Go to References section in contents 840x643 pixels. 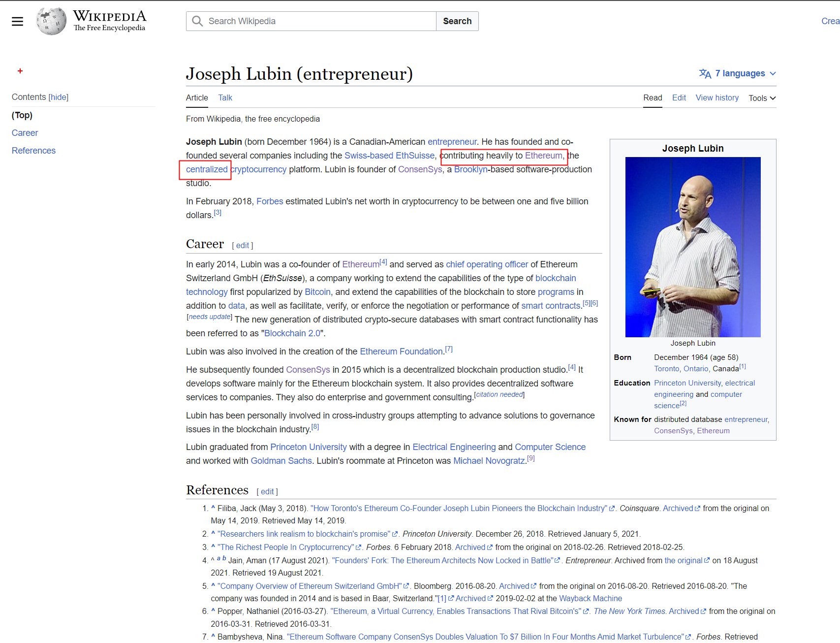[33, 151]
